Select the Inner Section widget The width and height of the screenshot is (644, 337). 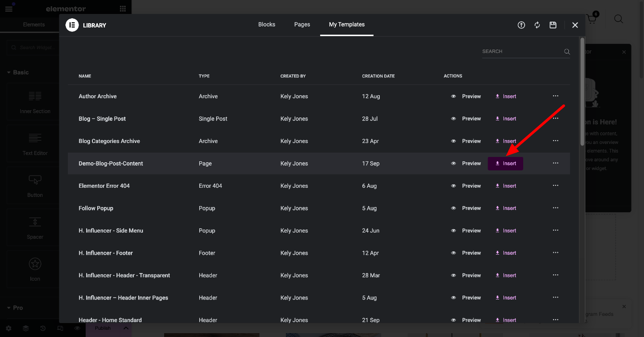(35, 102)
